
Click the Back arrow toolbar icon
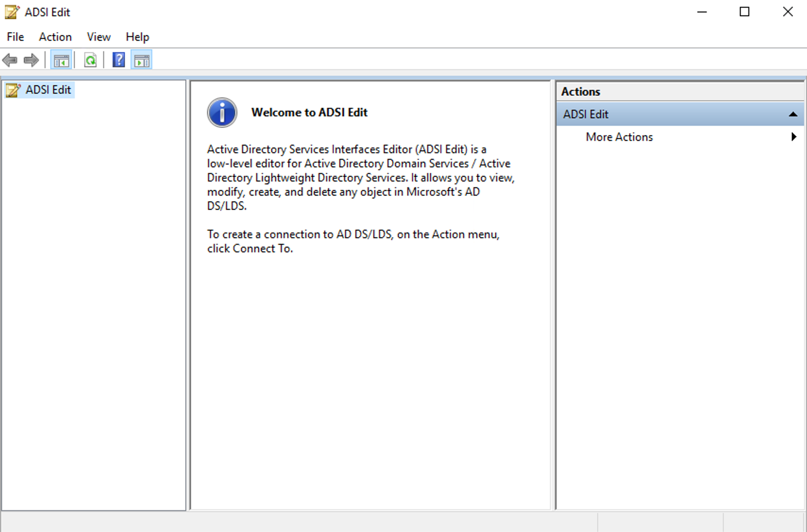click(x=10, y=60)
